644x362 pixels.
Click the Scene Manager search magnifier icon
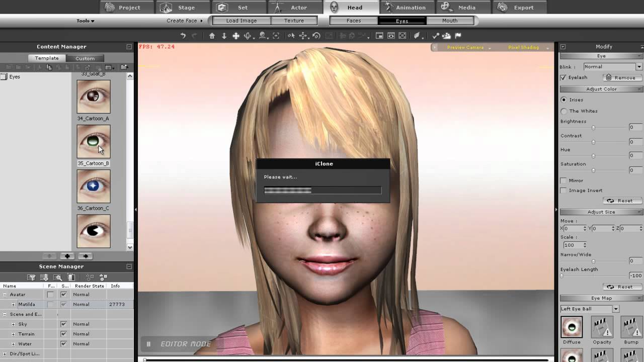(x=58, y=277)
